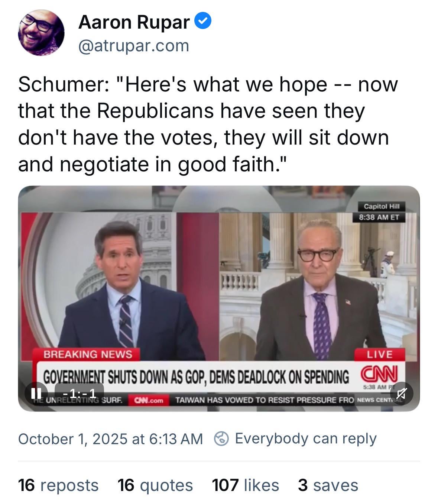View the 16 reposts list
This screenshot has width=438, height=504.
[x=58, y=485]
